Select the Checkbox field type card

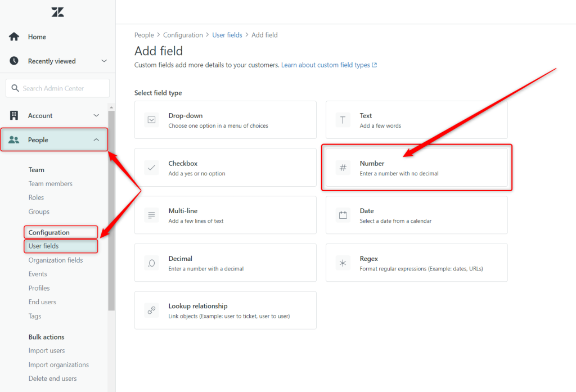tap(225, 167)
